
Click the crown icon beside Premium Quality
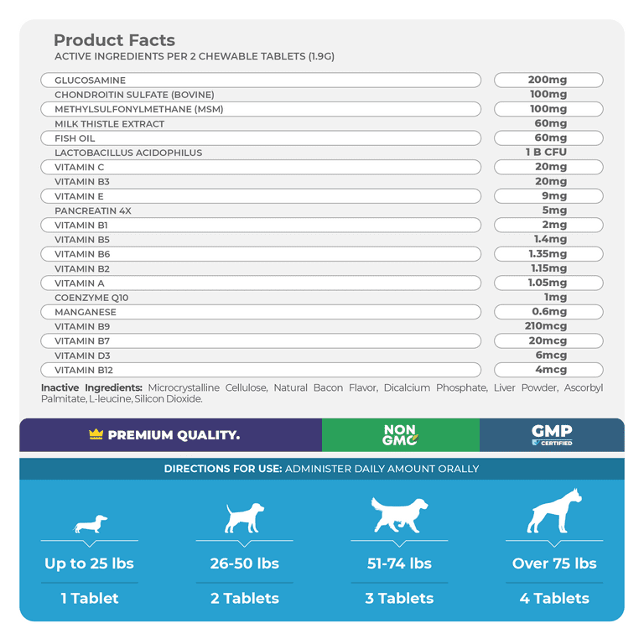coord(96,435)
